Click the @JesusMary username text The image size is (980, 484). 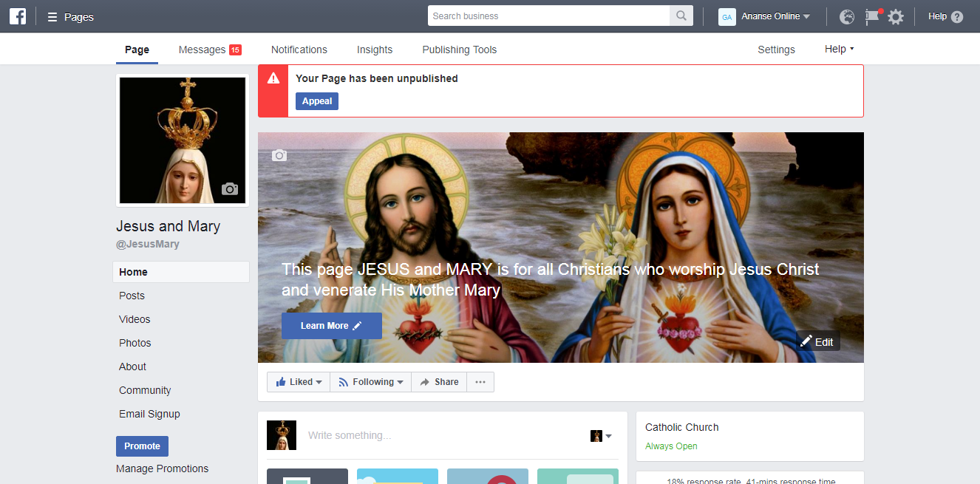point(148,244)
